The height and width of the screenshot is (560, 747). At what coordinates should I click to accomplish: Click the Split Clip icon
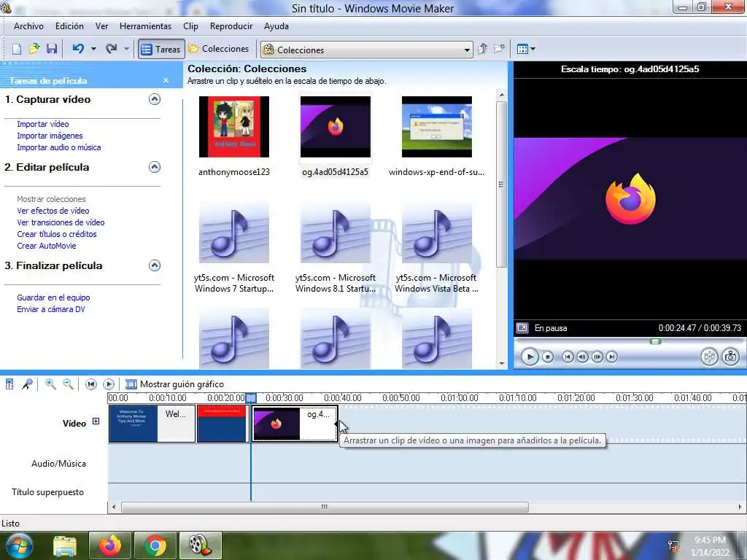point(709,357)
